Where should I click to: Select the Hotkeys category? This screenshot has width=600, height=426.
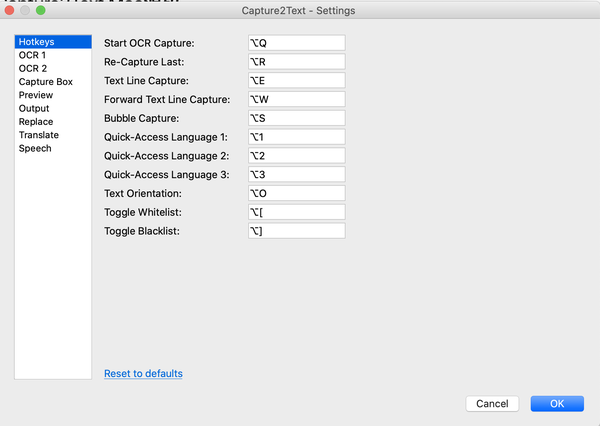(x=37, y=43)
